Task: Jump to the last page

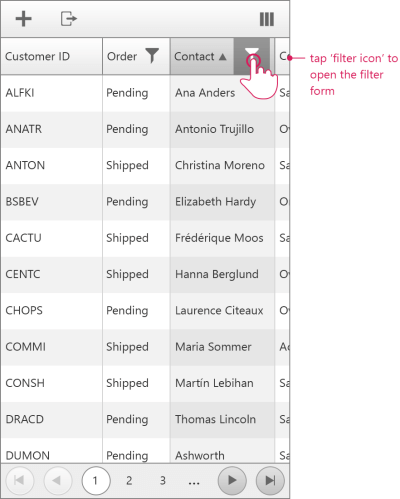Action: click(x=270, y=481)
